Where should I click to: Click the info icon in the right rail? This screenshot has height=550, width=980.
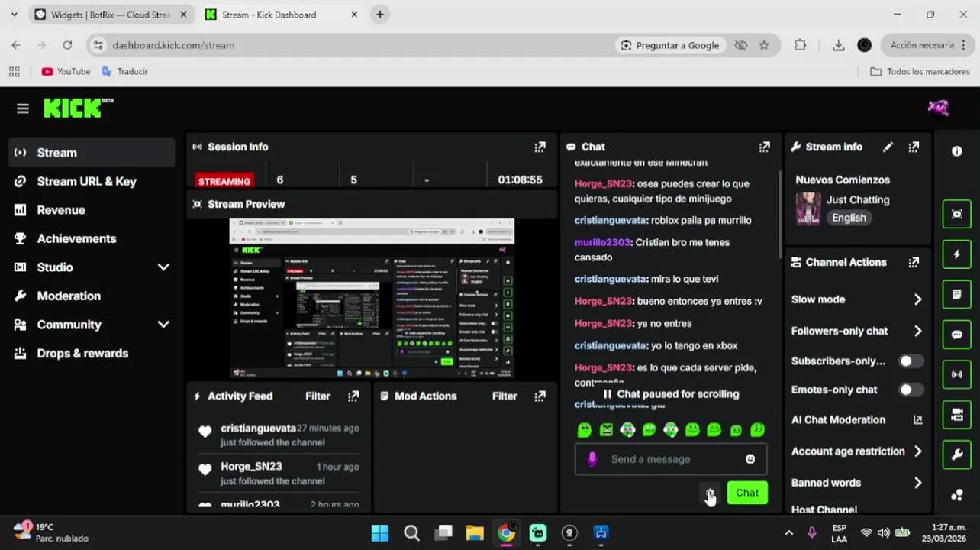click(x=957, y=151)
